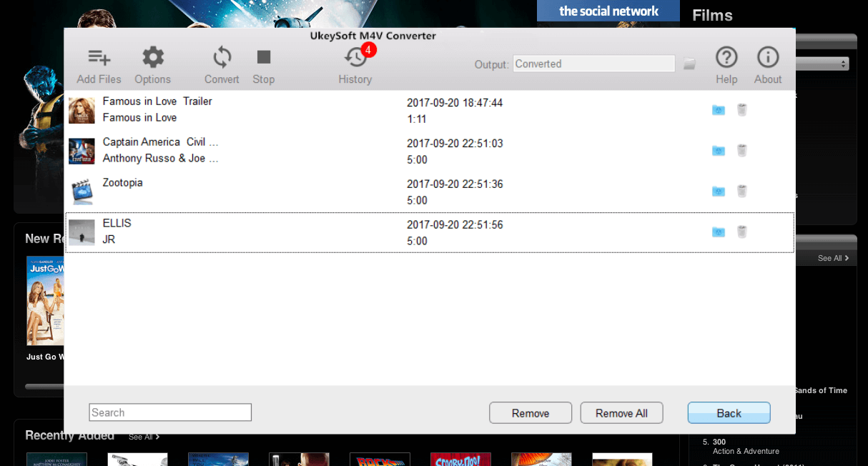Open the Options gear icon

(x=153, y=57)
